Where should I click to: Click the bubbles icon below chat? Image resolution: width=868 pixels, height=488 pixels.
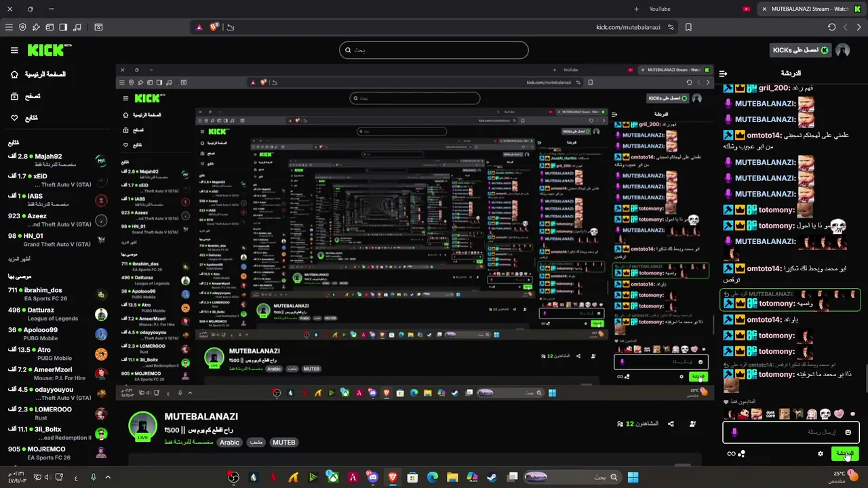click(741, 453)
